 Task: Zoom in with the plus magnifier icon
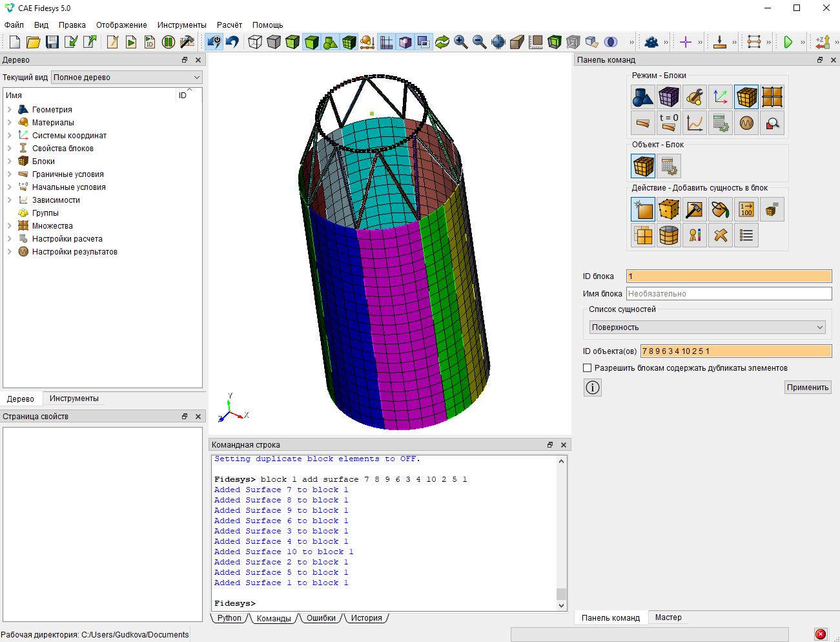coord(461,42)
